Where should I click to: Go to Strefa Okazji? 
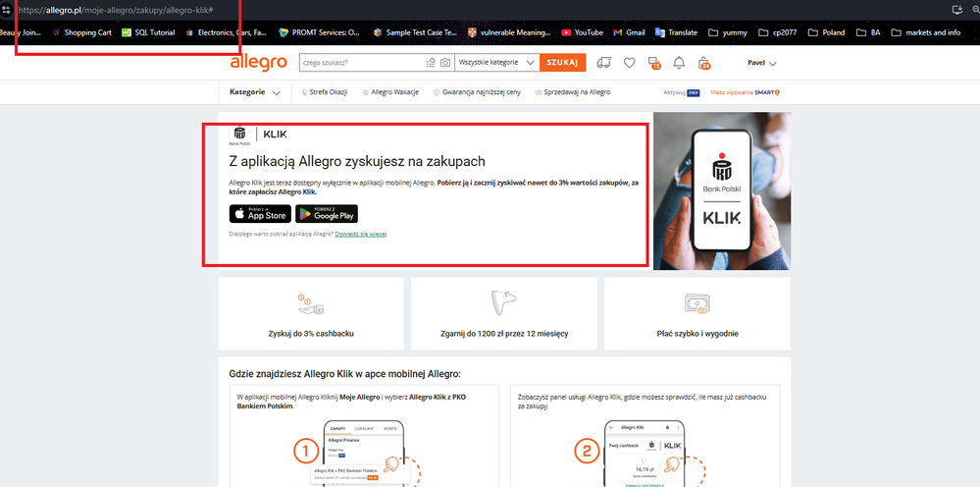[x=324, y=92]
